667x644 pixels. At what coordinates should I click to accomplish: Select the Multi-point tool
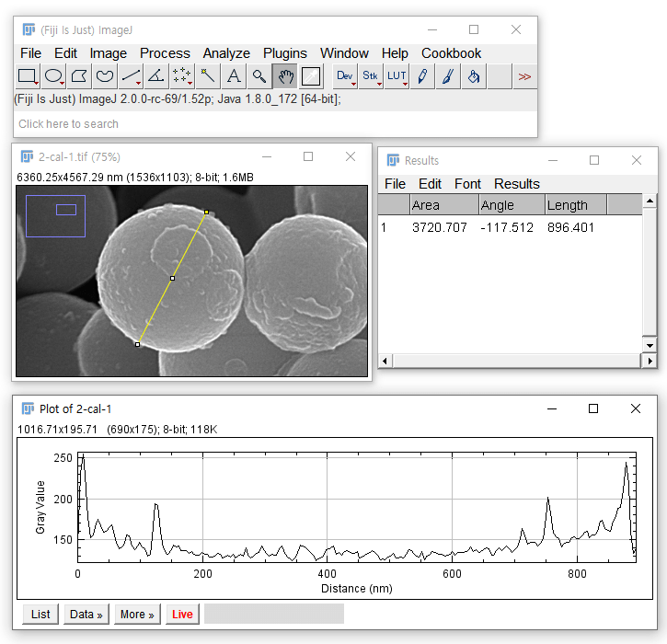(x=182, y=76)
